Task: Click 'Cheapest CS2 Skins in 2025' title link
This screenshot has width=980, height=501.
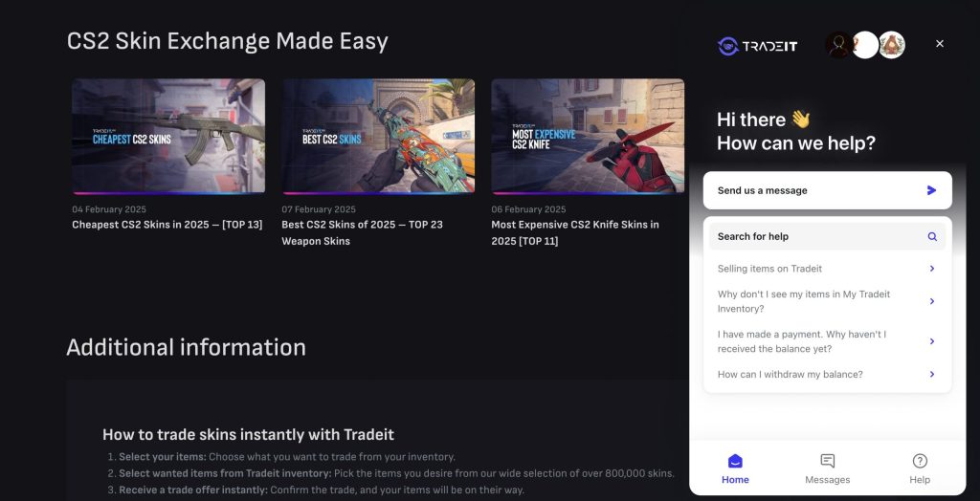Action: [x=167, y=225]
